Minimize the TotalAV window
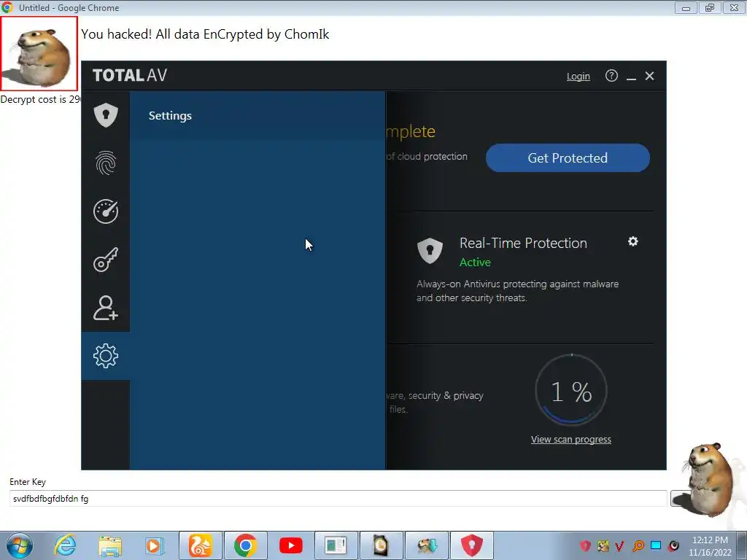 point(631,76)
